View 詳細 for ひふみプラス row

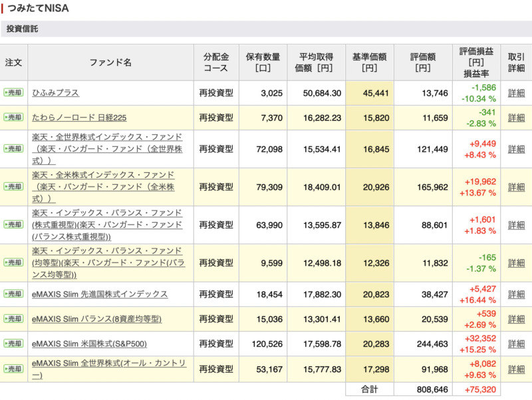click(x=516, y=93)
